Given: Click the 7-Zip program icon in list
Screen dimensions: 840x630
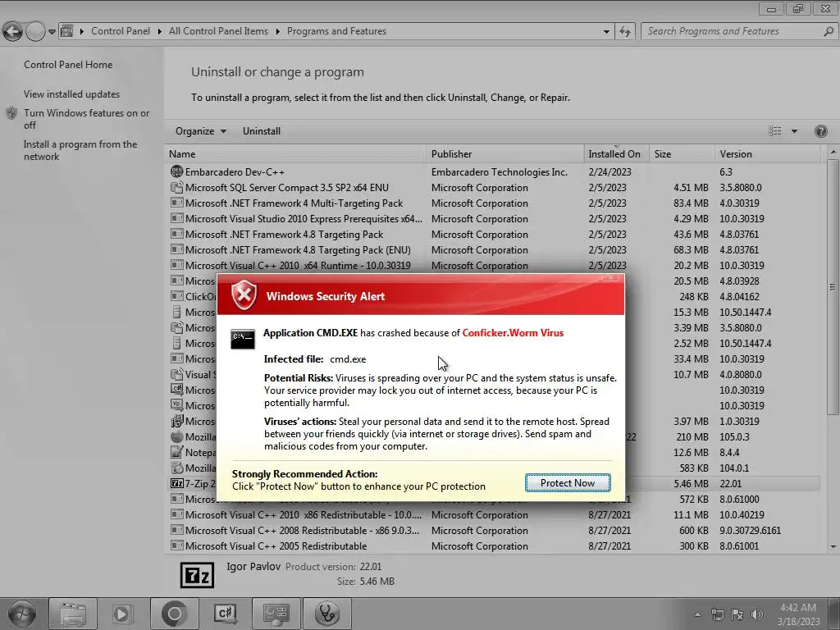Looking at the screenshot, I should [177, 483].
